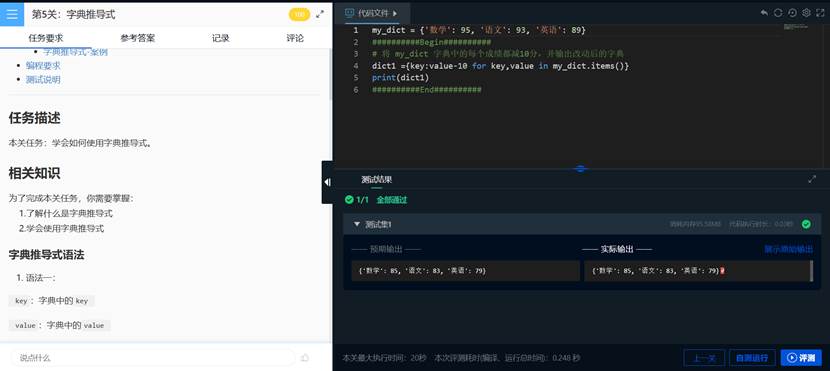The height and width of the screenshot is (371, 830).
Task: Click the 展示原始输出 link
Action: 788,249
